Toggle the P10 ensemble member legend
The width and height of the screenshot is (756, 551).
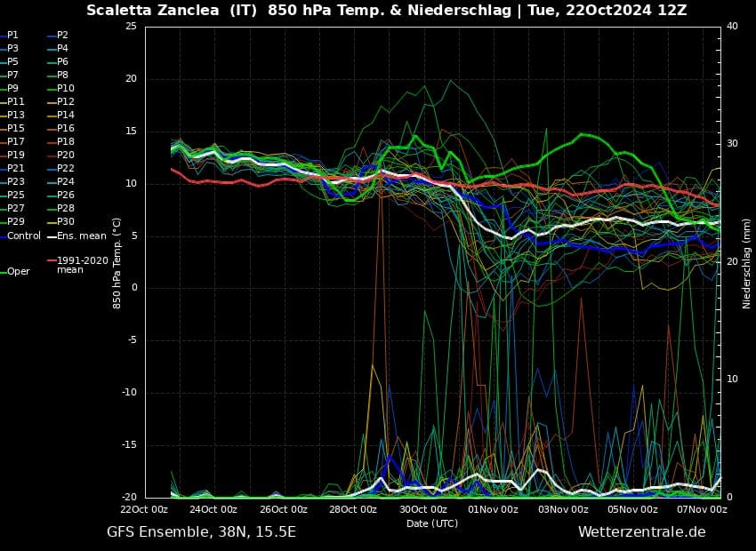[x=66, y=88]
